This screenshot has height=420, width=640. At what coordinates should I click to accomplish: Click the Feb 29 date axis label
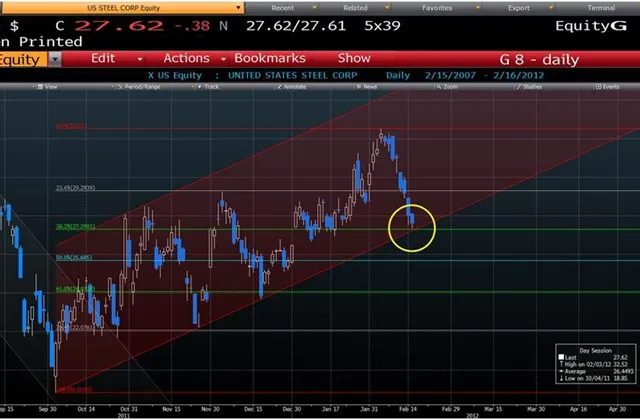[x=451, y=409]
